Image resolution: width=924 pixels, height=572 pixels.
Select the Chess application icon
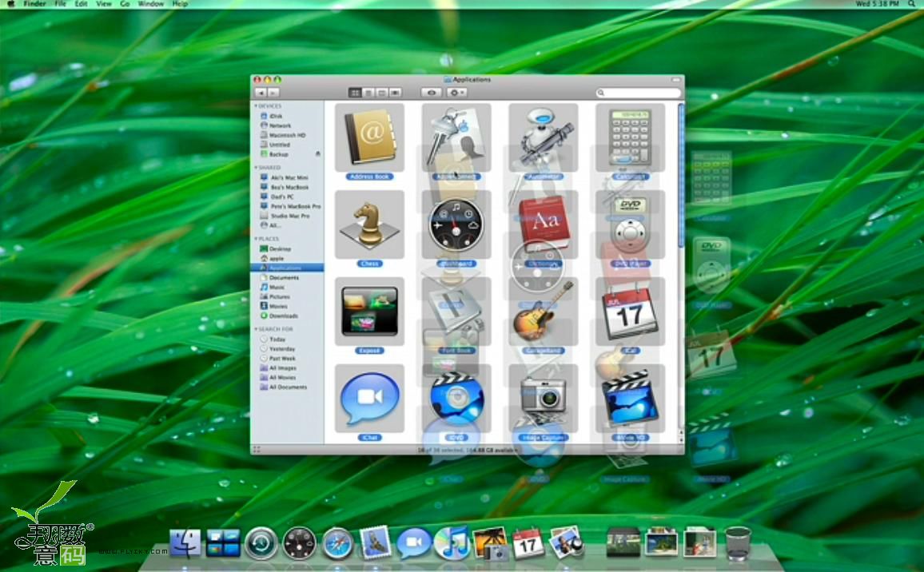click(x=369, y=224)
